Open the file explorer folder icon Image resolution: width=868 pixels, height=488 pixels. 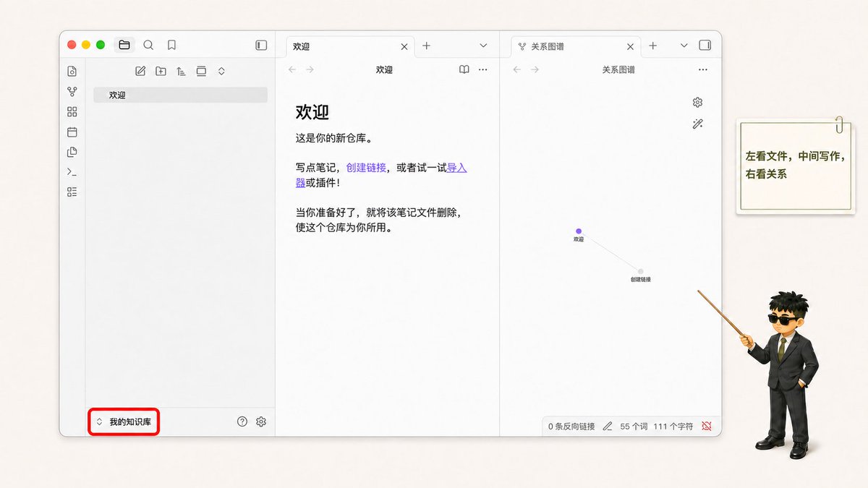(x=124, y=45)
